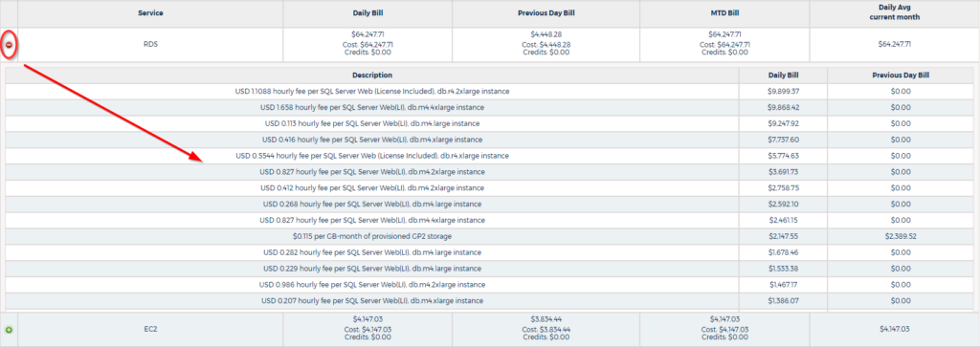The height and width of the screenshot is (347, 980).
Task: Select USD 0.412 db.m4.2xlarge description row
Action: tap(372, 188)
